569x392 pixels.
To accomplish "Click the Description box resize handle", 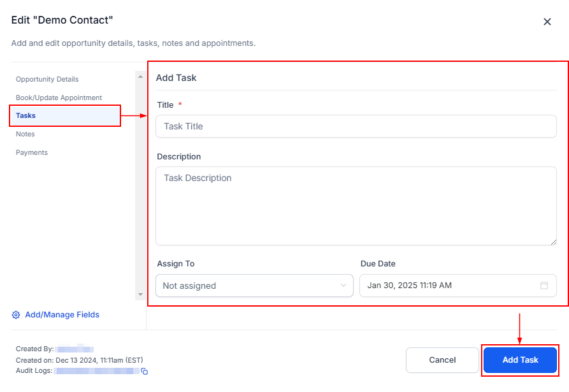I will click(553, 242).
